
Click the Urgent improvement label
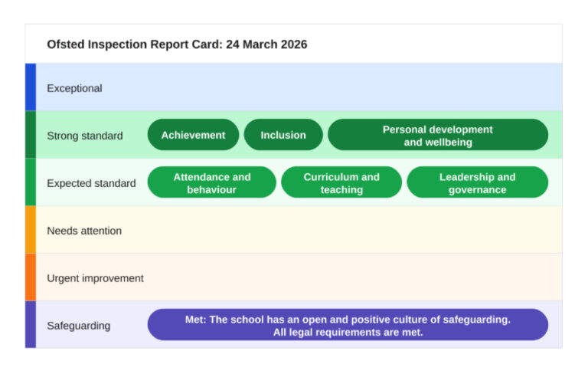pyautogui.click(x=95, y=278)
